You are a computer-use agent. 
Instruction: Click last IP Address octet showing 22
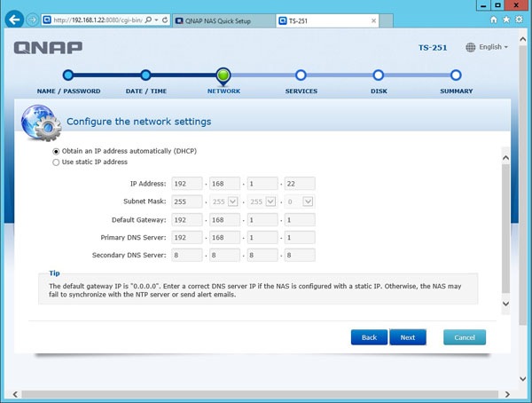300,184
